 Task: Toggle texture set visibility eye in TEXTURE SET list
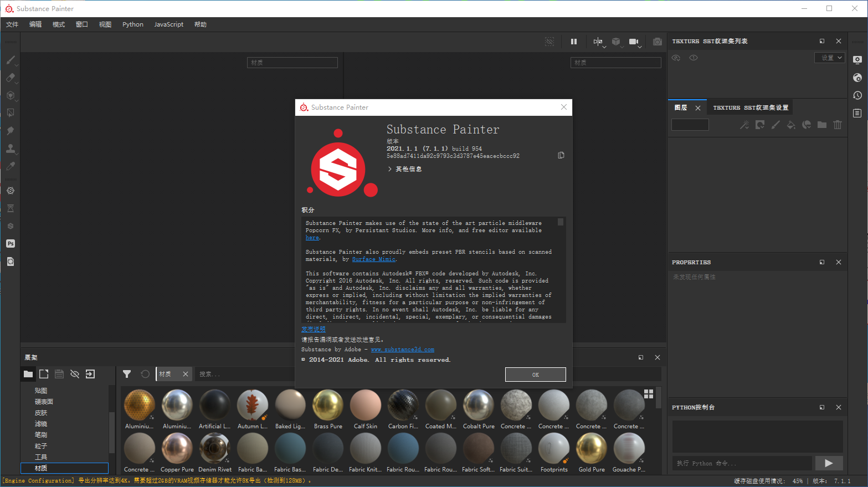tap(676, 58)
